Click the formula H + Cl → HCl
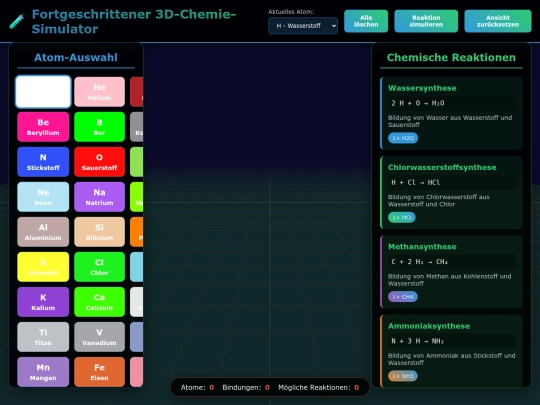This screenshot has width=540, height=405. point(416,183)
